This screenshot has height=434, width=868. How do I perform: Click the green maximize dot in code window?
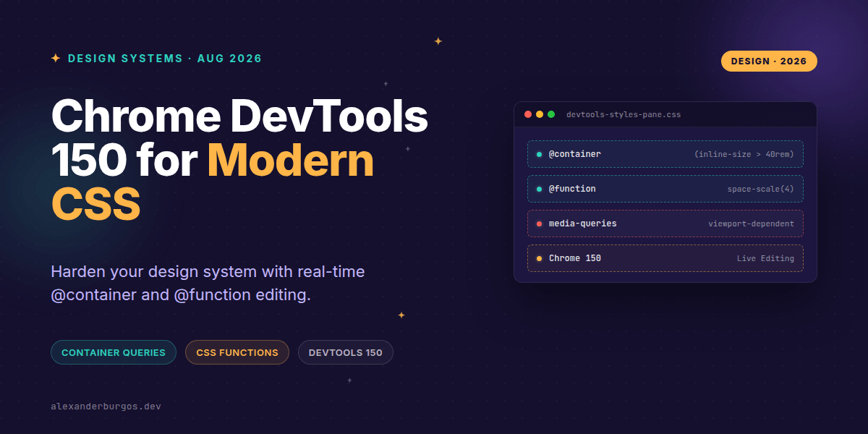pyautogui.click(x=551, y=114)
